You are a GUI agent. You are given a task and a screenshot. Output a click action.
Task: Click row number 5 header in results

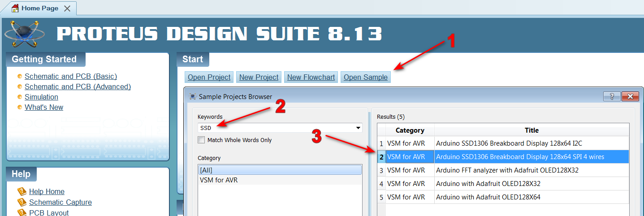coord(381,197)
